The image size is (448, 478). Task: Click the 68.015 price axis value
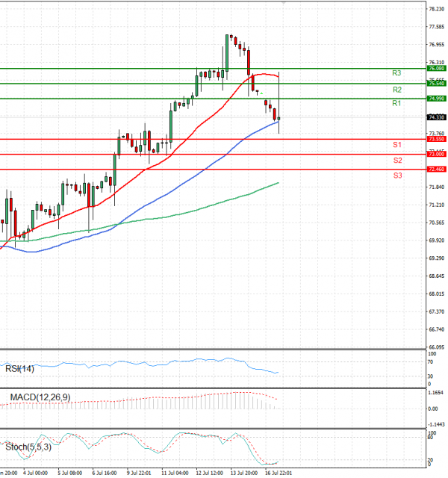[436, 294]
